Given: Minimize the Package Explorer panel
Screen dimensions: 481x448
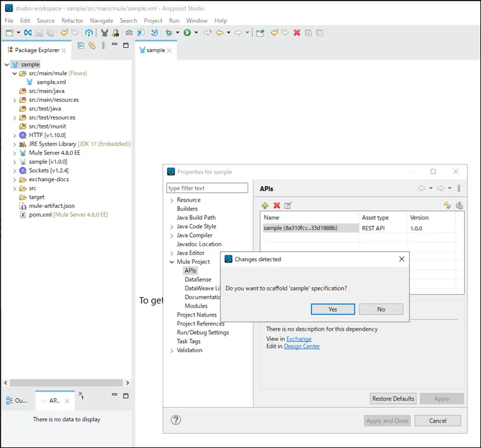Looking at the screenshot, I should coord(114,45).
